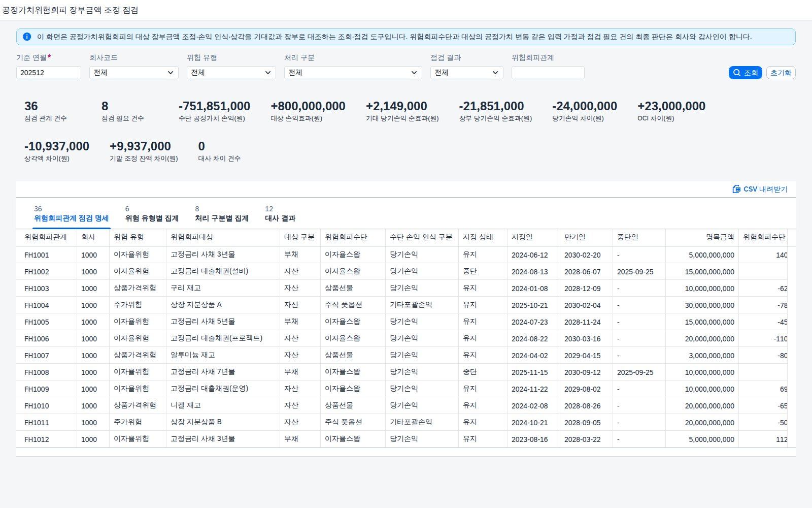The height and width of the screenshot is (508, 812).
Task: Click the 만기일 column header
Action: (x=586, y=237)
